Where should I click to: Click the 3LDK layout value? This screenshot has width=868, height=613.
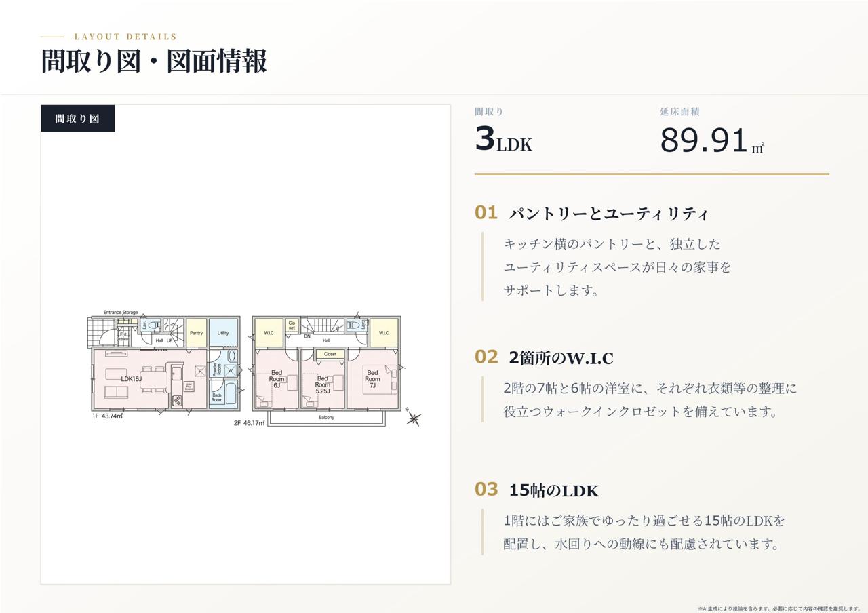click(x=503, y=141)
